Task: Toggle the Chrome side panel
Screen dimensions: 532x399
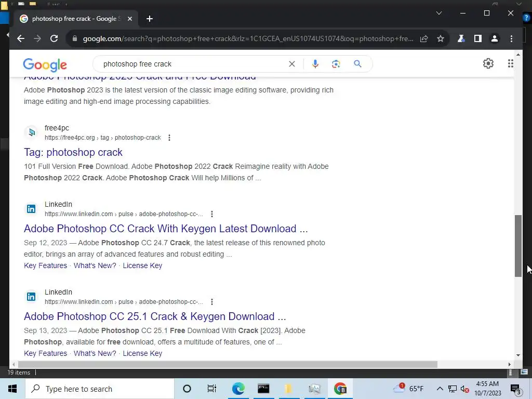Action: (478, 38)
